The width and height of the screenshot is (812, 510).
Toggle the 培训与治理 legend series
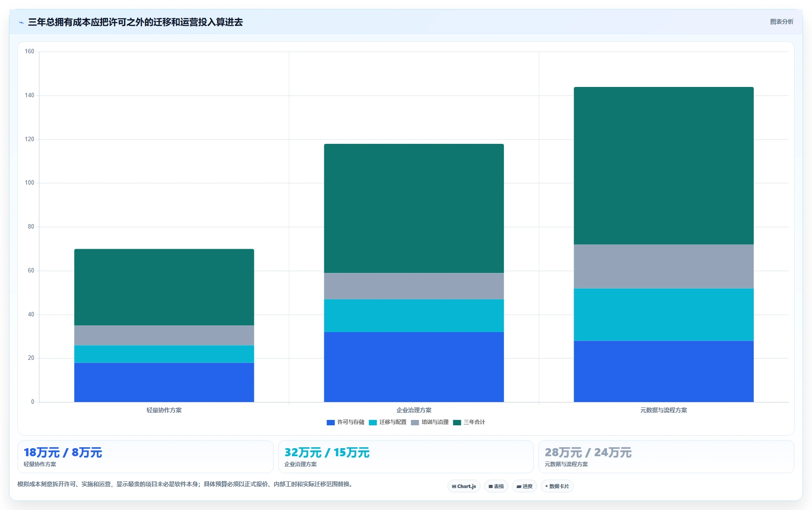[430, 422]
